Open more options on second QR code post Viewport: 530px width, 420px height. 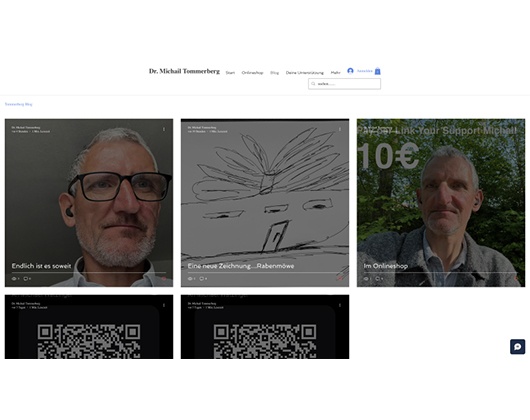(340, 305)
